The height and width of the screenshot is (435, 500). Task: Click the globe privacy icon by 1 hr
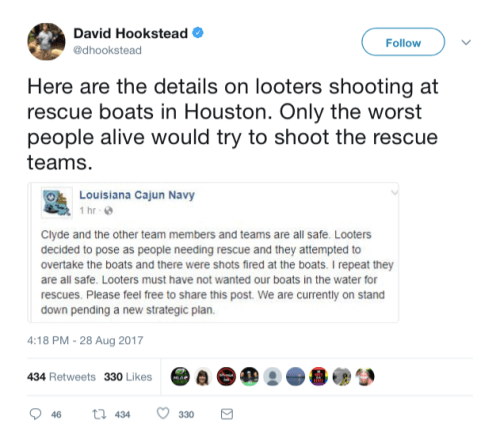(109, 211)
